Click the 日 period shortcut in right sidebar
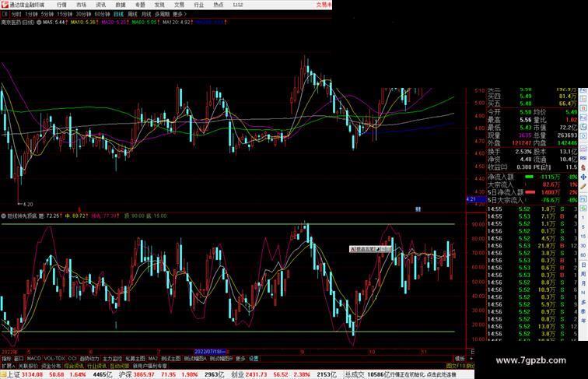588x379 pixels. click(583, 265)
